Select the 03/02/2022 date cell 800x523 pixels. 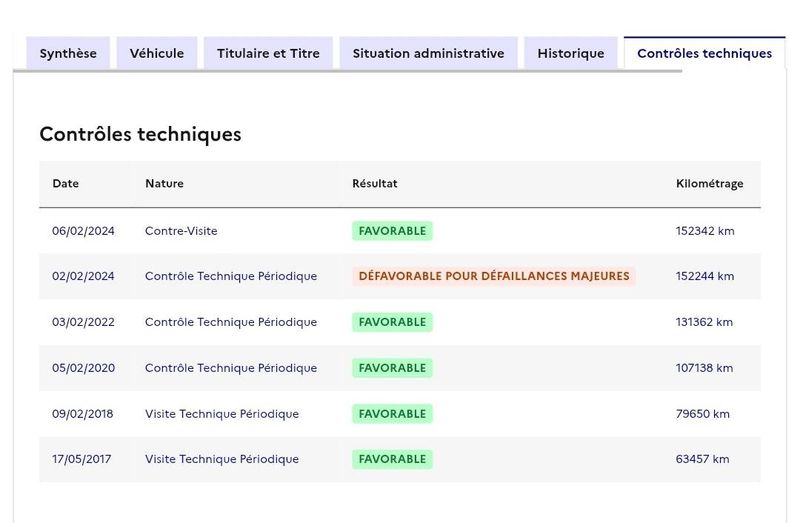[x=83, y=322]
